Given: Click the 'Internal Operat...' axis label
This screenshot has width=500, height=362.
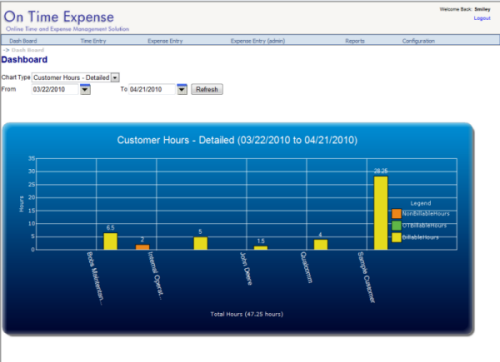Looking at the screenshot, I should pos(155,276).
